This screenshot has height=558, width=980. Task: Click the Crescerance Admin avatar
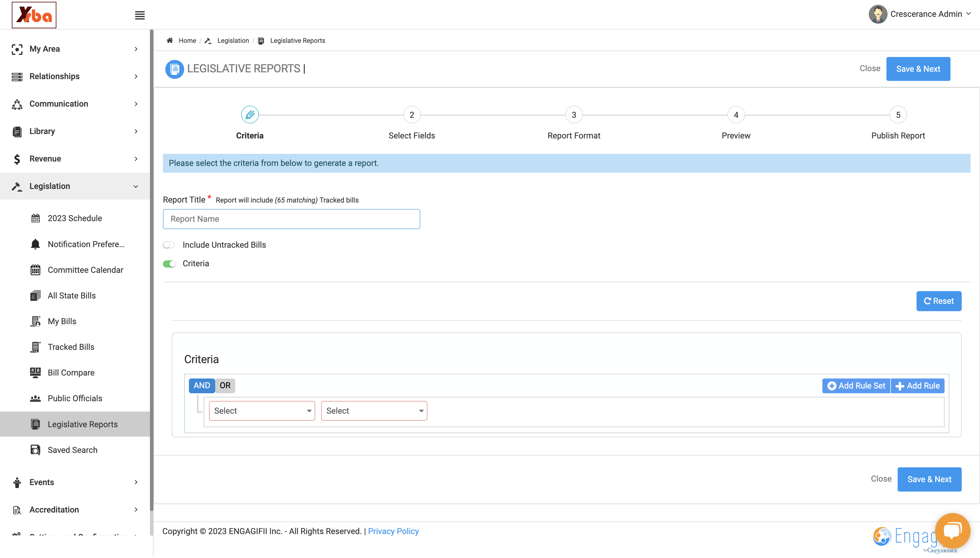[x=878, y=14]
